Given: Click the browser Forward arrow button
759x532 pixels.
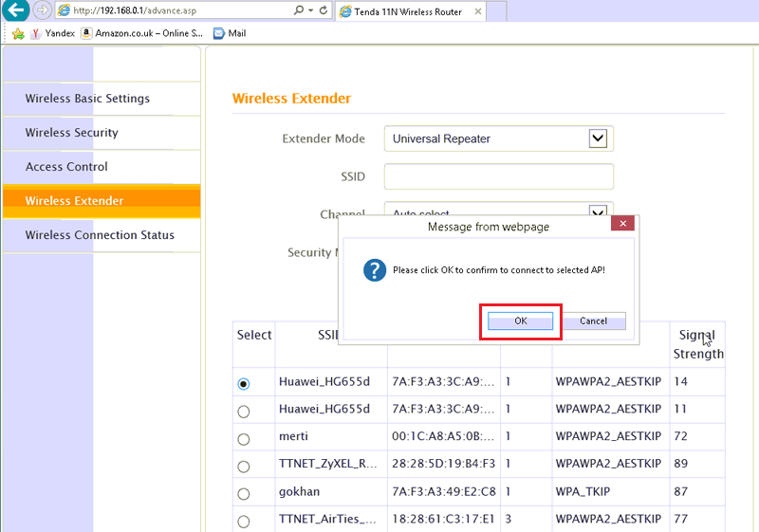Looking at the screenshot, I should [x=42, y=10].
